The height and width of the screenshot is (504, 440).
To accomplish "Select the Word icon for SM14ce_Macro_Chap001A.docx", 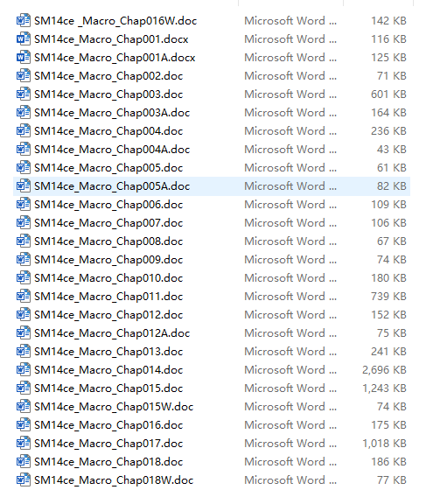I will pos(24,57).
